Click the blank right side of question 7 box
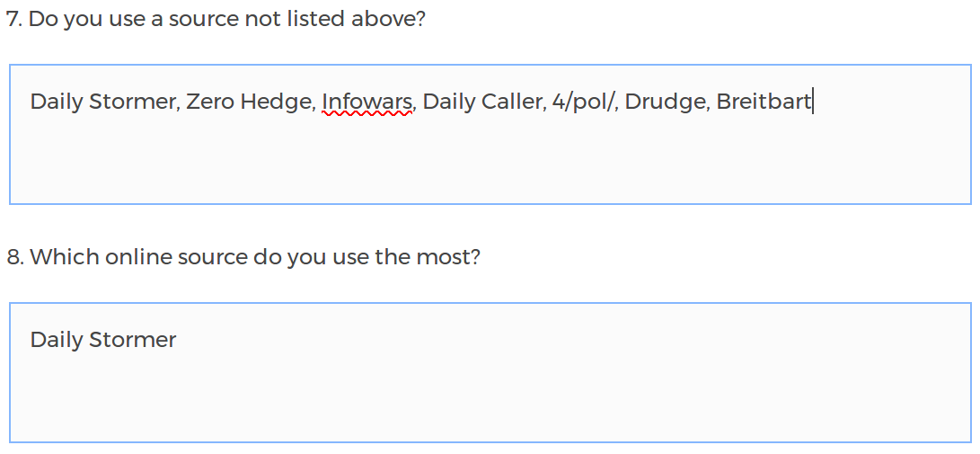The height and width of the screenshot is (454, 980). (898, 135)
